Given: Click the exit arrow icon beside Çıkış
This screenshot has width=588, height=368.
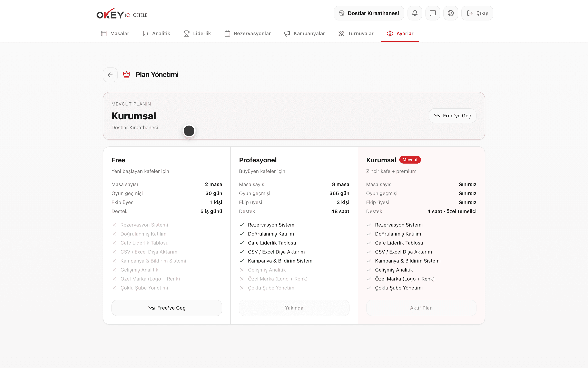Looking at the screenshot, I should pos(470,13).
